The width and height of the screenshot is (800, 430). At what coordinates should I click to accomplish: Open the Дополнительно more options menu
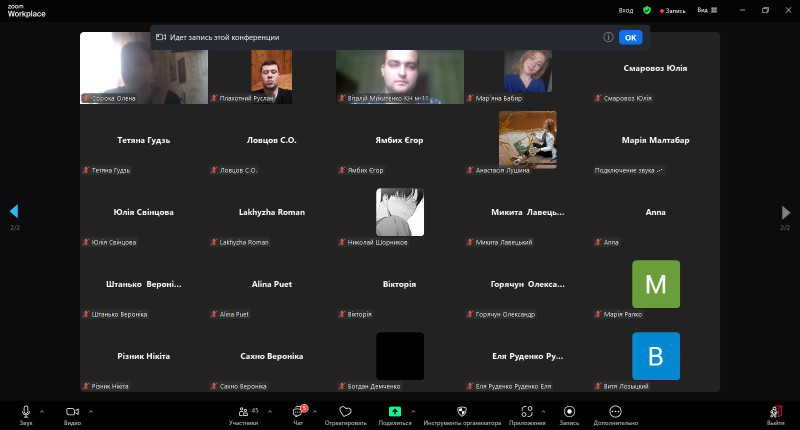click(x=615, y=411)
